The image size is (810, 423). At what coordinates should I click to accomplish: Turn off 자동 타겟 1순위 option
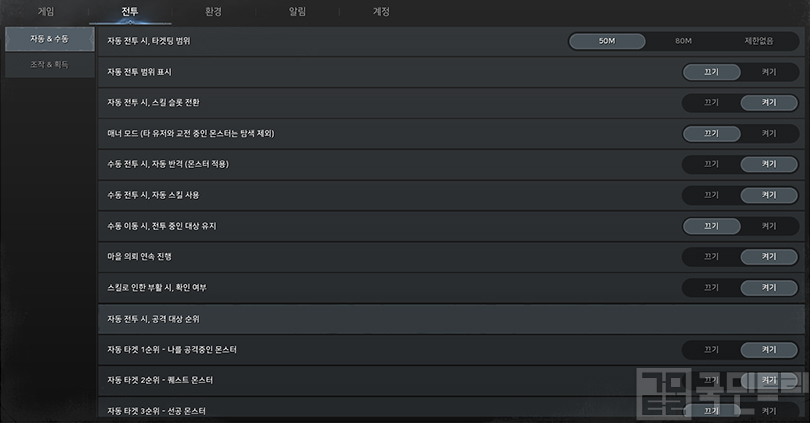(x=711, y=350)
